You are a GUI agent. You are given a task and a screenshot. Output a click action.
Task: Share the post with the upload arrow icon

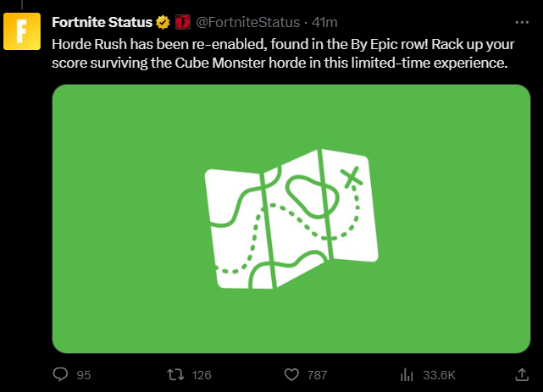pos(522,374)
